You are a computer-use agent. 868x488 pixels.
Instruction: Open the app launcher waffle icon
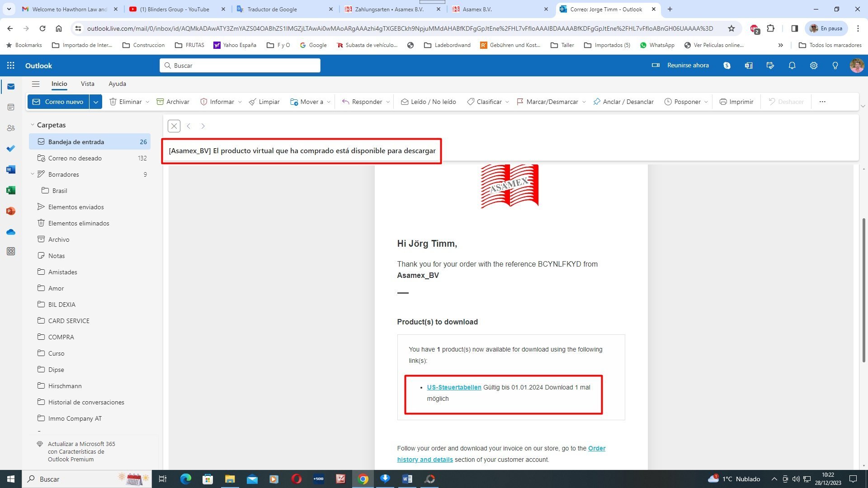click(x=11, y=66)
